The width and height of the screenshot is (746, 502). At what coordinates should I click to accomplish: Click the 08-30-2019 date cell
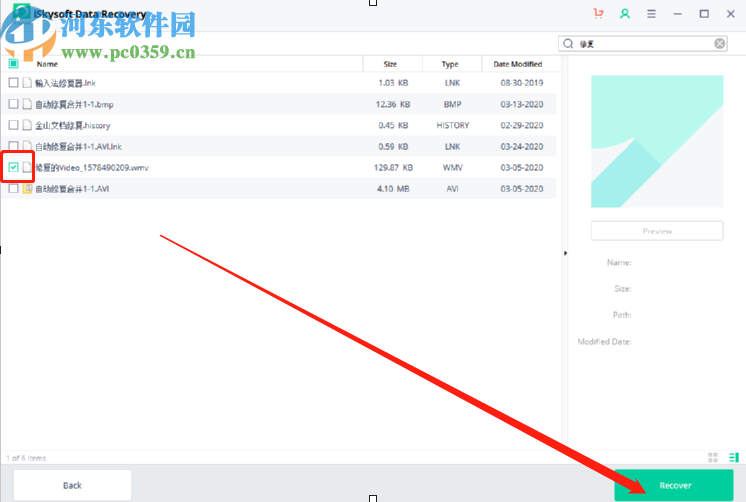[x=521, y=83]
